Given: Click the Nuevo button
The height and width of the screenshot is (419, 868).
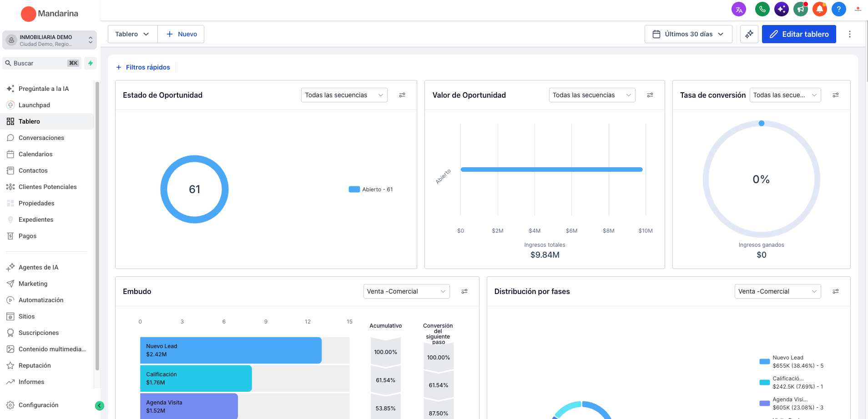Looking at the screenshot, I should [x=181, y=34].
